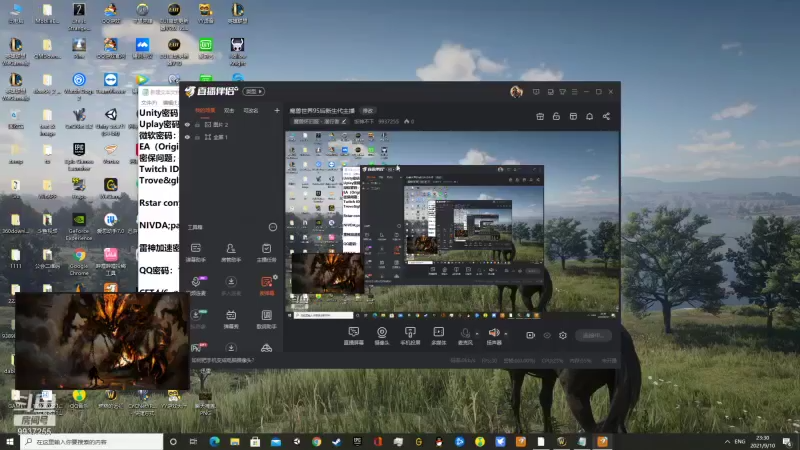Show hidden system tray icons chevron

pos(727,441)
